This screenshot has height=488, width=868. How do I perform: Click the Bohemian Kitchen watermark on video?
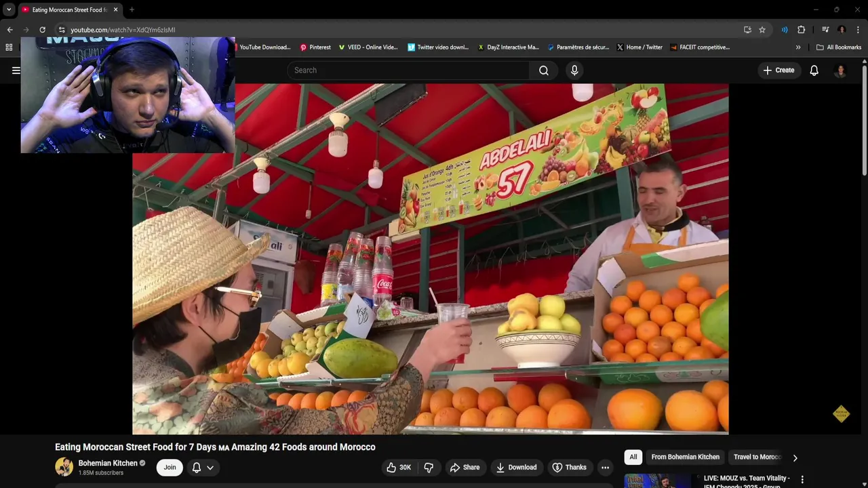coord(841,413)
